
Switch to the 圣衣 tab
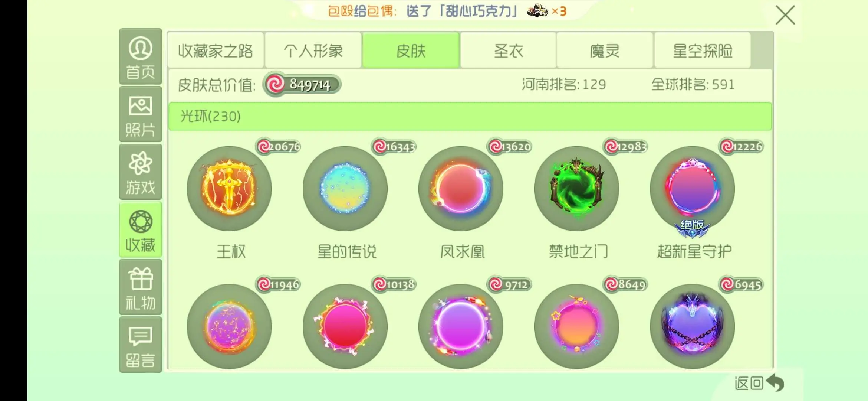click(x=508, y=50)
